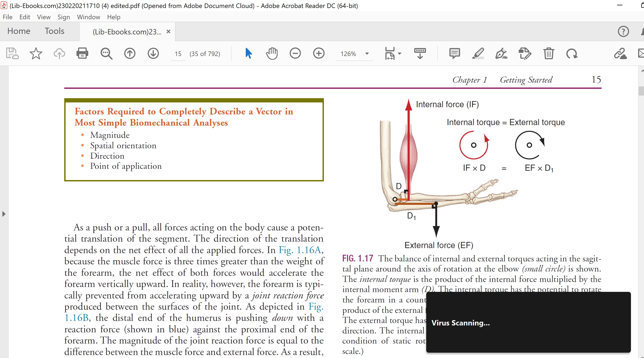Screen dimensions: 644x358
Task: Click the Find text magnifier icon
Action: click(x=106, y=53)
